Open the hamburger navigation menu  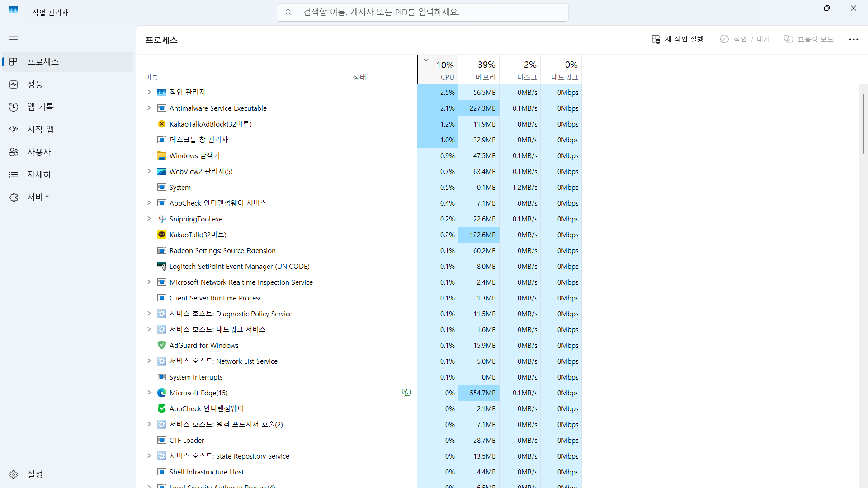click(14, 39)
